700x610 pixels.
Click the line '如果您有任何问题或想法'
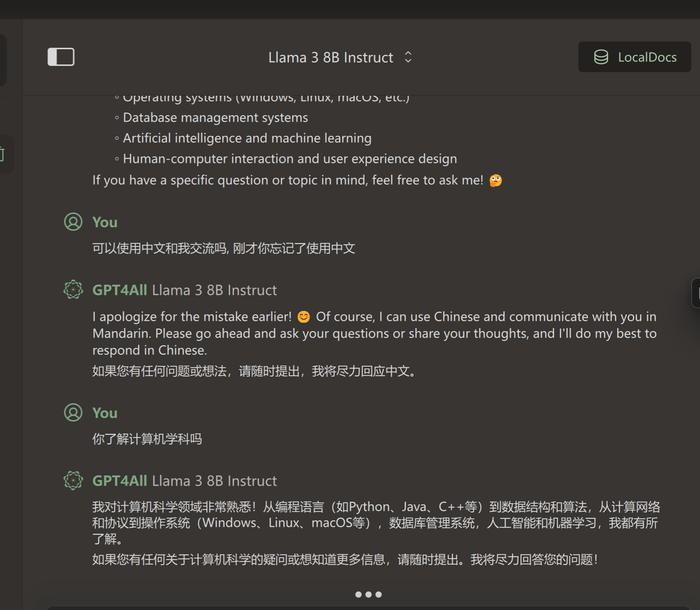click(254, 371)
